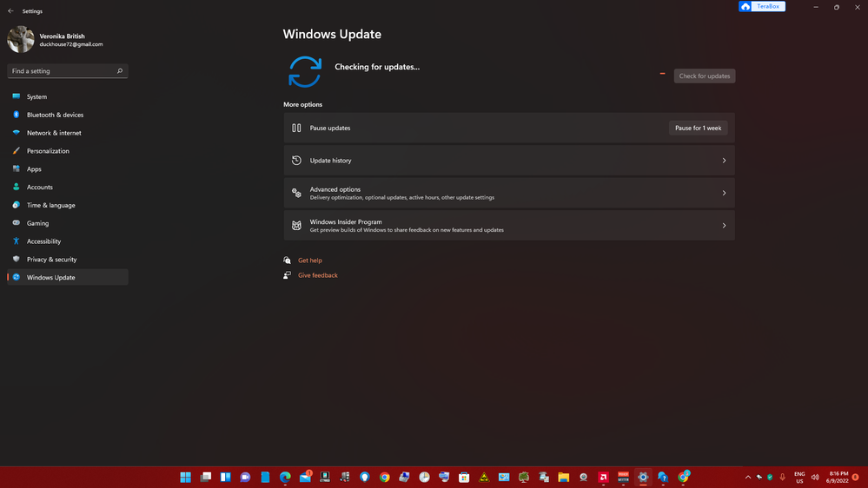Open the System settings category

68,97
